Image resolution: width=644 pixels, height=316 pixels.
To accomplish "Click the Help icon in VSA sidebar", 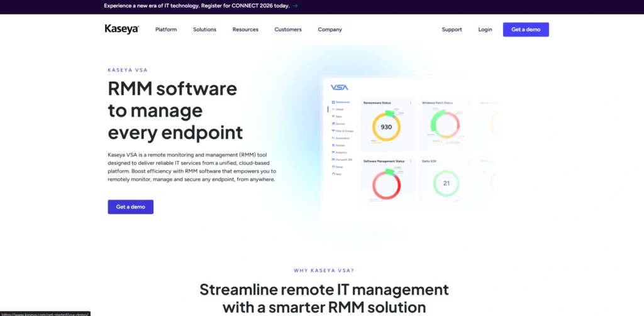I will point(333,174).
